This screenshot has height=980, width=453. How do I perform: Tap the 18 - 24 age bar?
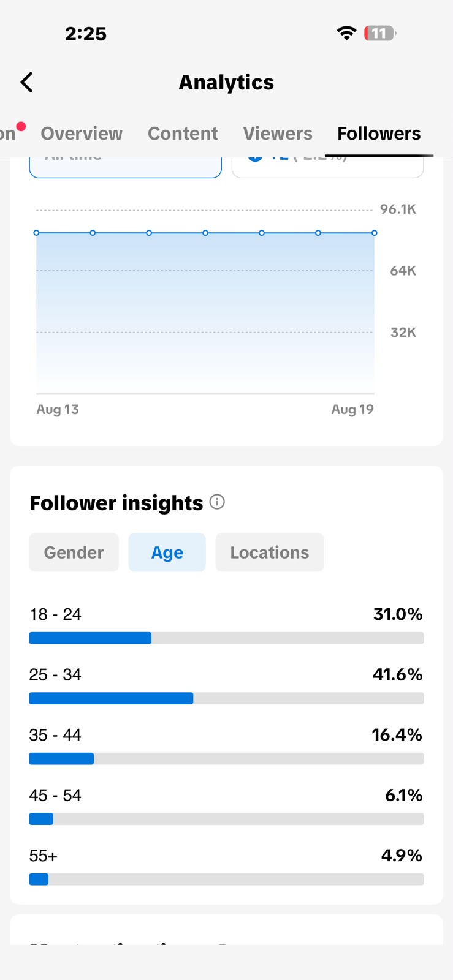tap(226, 638)
